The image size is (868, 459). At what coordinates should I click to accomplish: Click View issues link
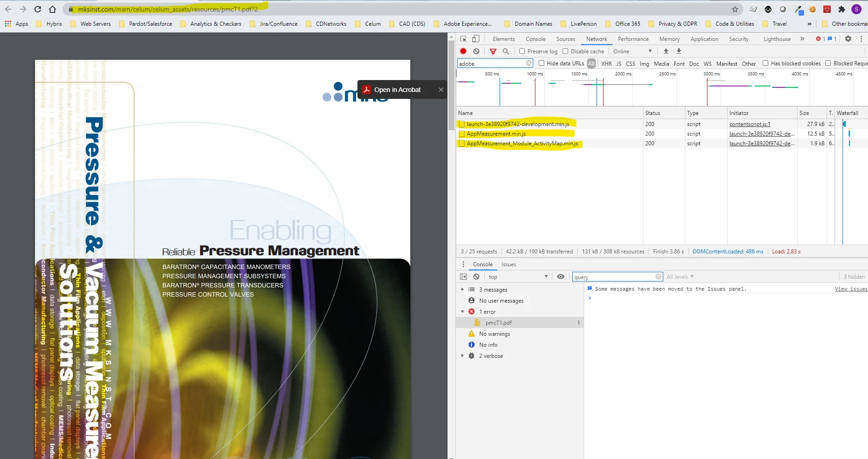coord(851,289)
